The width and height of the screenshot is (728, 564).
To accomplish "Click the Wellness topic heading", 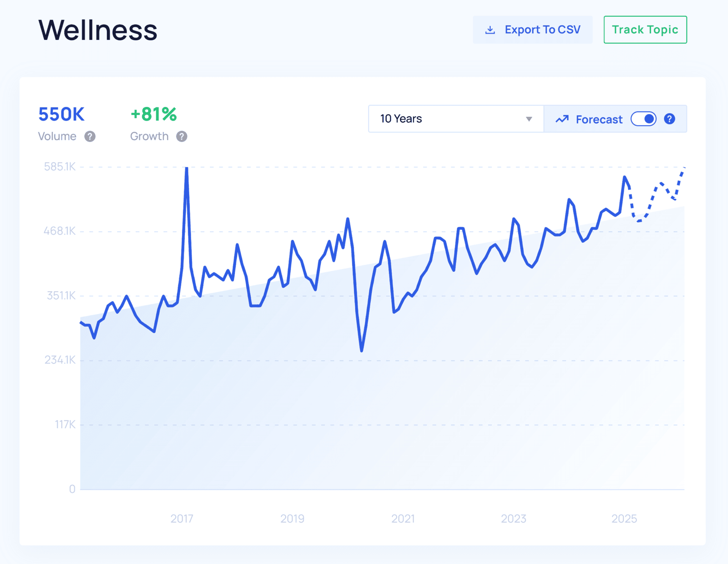I will click(x=98, y=30).
